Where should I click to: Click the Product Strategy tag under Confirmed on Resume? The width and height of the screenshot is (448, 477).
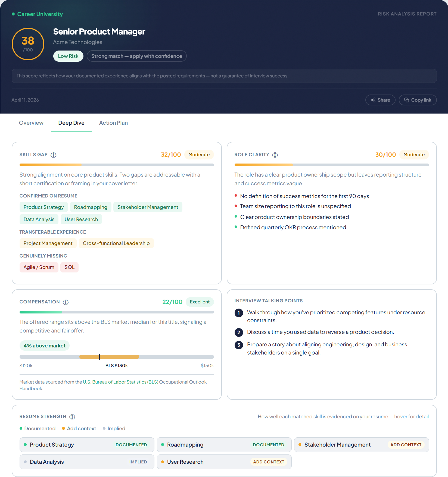tap(44, 207)
